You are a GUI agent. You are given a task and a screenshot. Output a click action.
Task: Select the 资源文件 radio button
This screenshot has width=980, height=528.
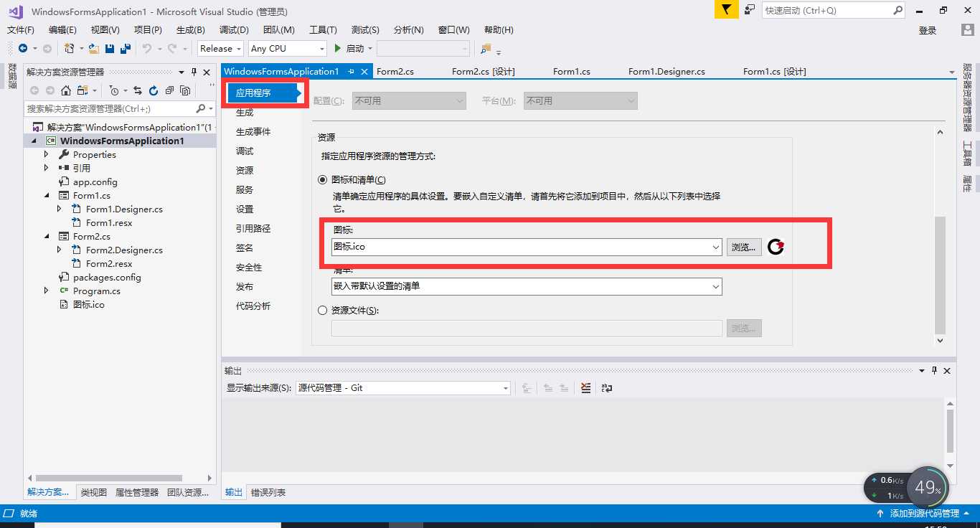[x=323, y=310]
